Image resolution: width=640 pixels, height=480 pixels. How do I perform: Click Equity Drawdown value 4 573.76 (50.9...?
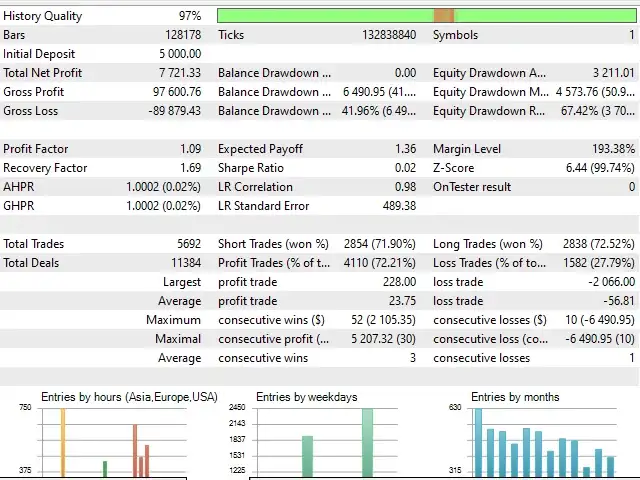tap(595, 92)
